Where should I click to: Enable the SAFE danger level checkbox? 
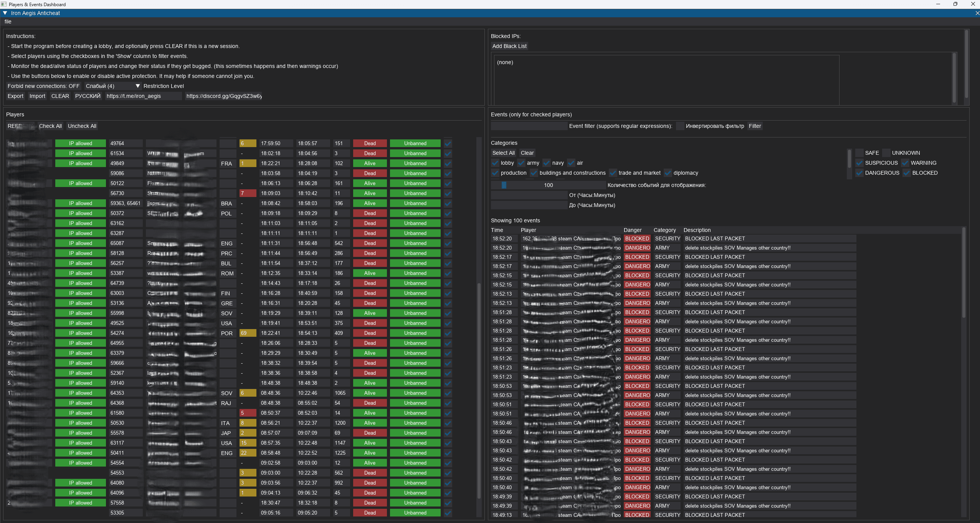[859, 153]
